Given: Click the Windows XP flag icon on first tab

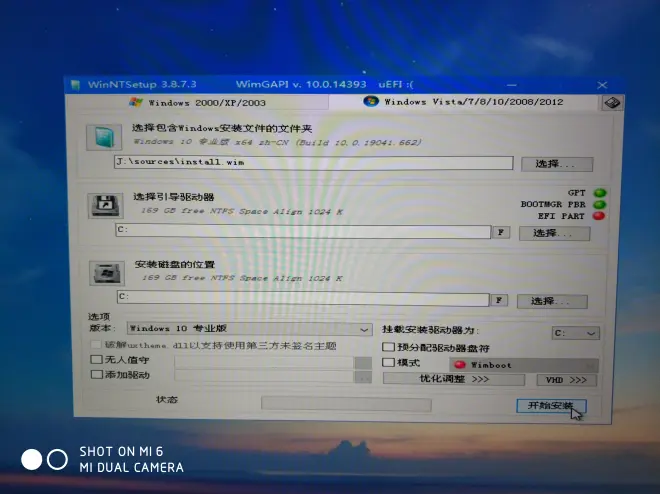Looking at the screenshot, I should pyautogui.click(x=136, y=102).
